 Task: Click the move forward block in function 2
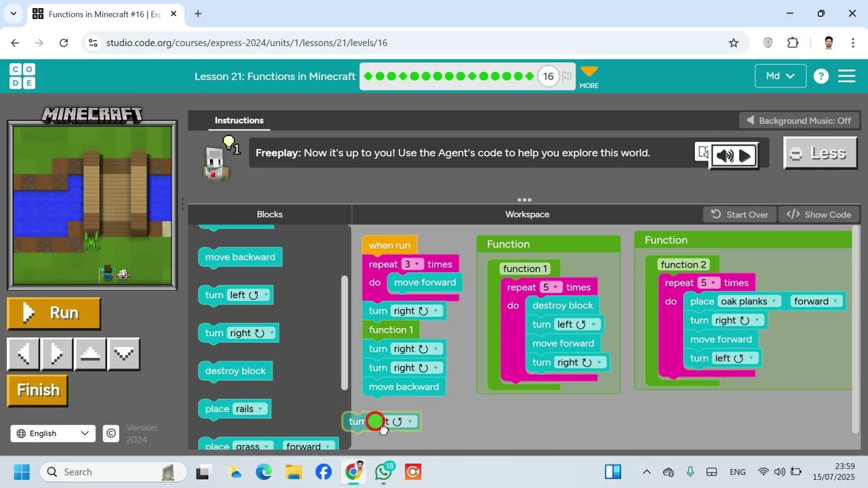(721, 340)
